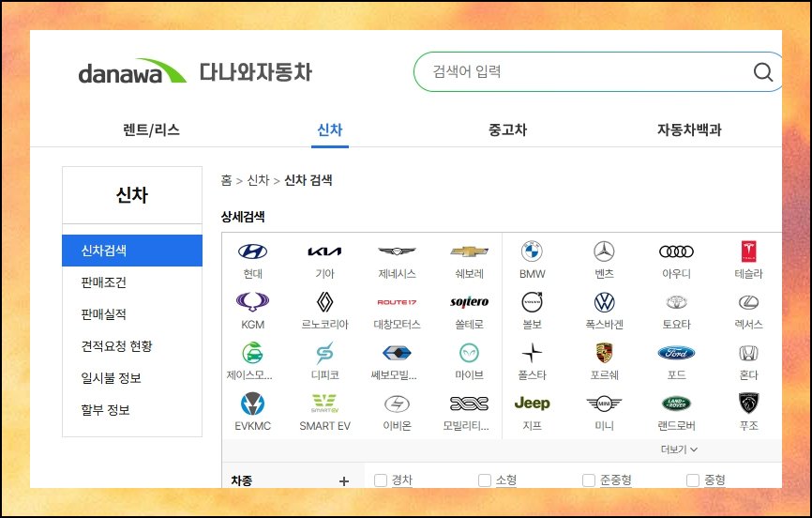Pick the Lexus (렉서스) brand logo
Image resolution: width=812 pixels, height=518 pixels.
(x=748, y=302)
